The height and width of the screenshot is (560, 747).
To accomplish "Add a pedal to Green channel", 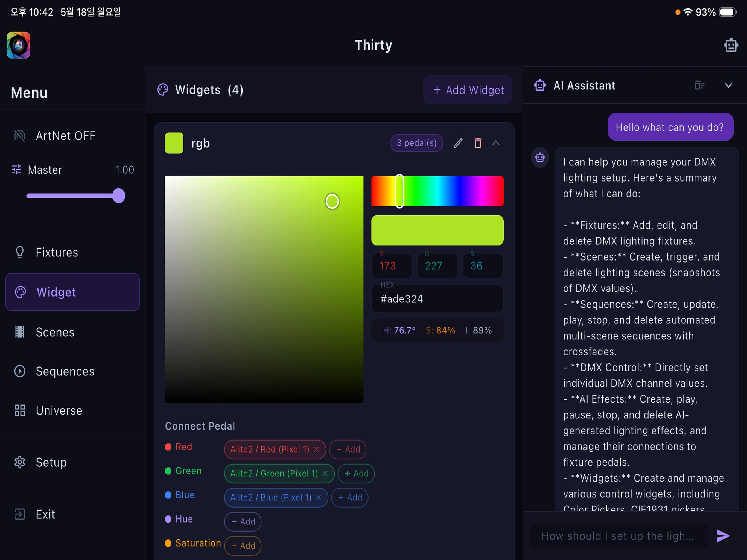I will point(356,474).
